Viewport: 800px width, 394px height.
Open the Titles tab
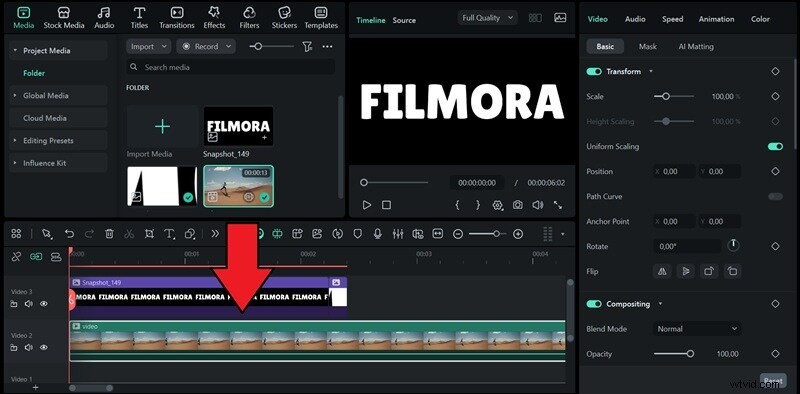pos(139,18)
